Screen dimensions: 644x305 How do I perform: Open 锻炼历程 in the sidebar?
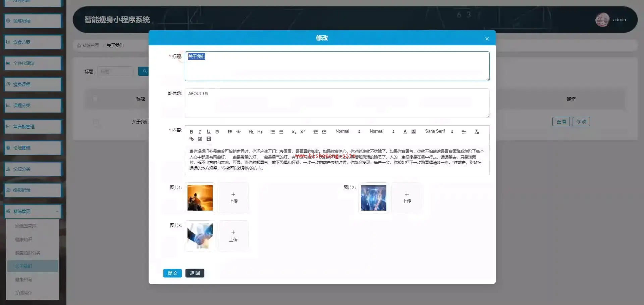click(x=33, y=21)
